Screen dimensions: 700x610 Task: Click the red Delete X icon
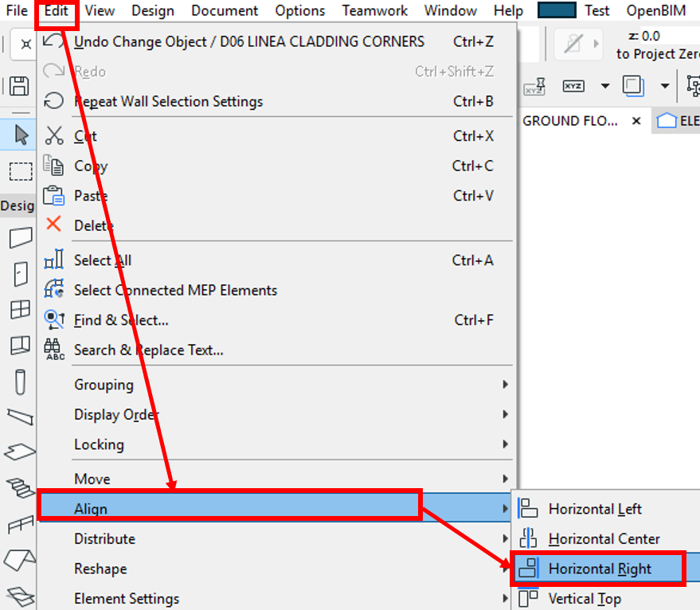53,224
